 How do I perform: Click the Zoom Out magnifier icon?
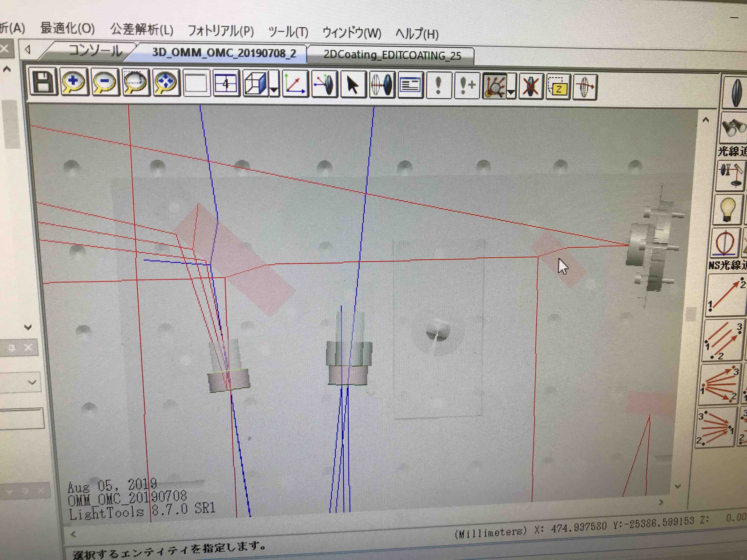click(105, 82)
